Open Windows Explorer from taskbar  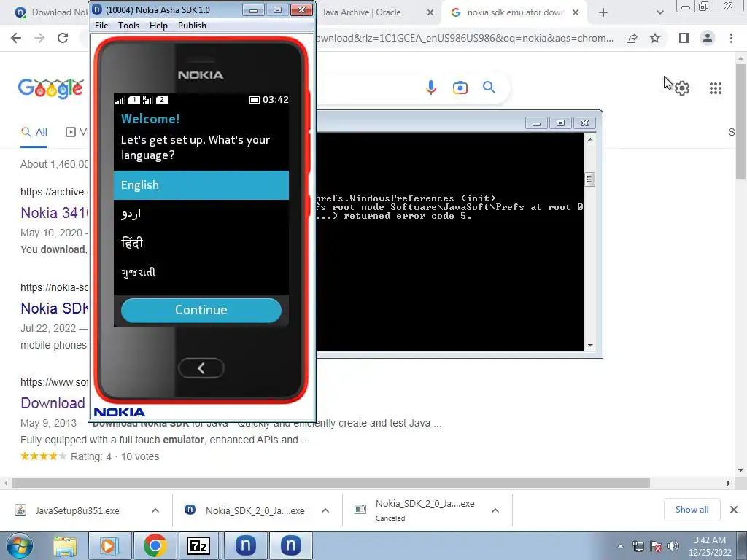[65, 545]
